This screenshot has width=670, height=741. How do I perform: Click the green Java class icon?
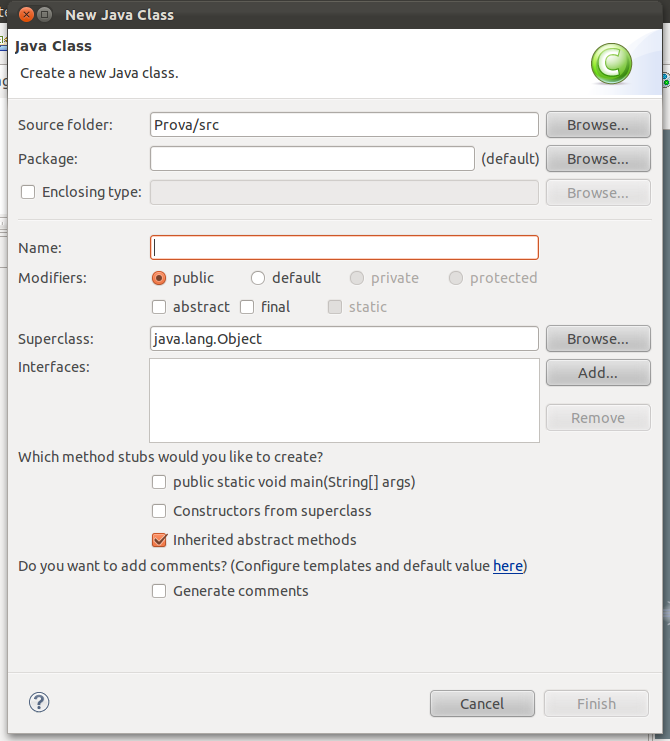[611, 66]
